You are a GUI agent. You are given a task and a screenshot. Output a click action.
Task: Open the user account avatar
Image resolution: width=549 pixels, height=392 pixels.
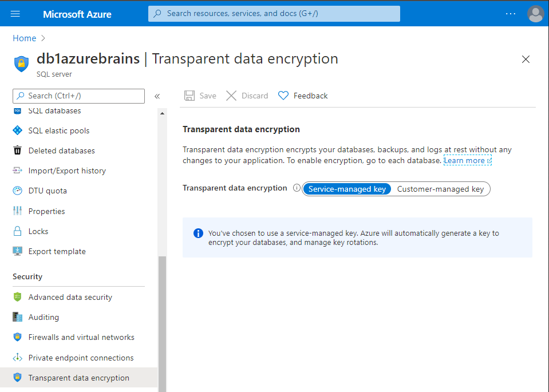pos(535,14)
